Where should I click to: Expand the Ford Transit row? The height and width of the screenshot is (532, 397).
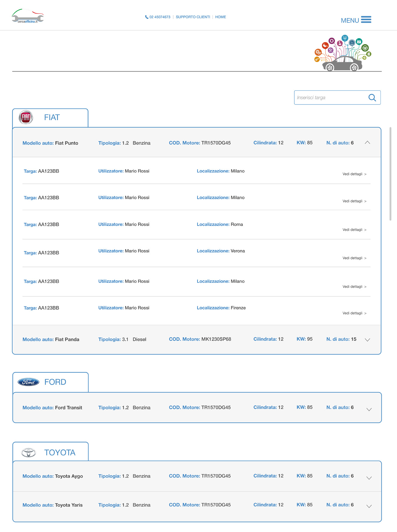click(369, 409)
